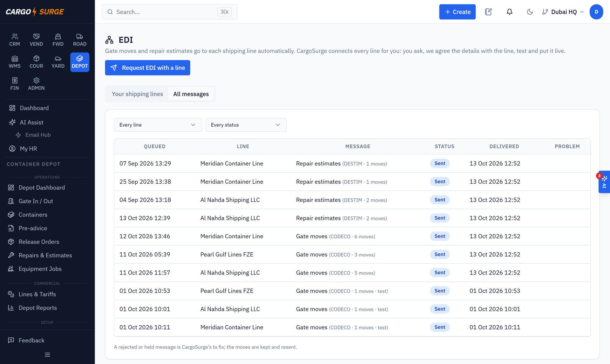Viewport: 610px width, 364px height.
Task: Open Feedback link in sidebar
Action: click(47, 340)
